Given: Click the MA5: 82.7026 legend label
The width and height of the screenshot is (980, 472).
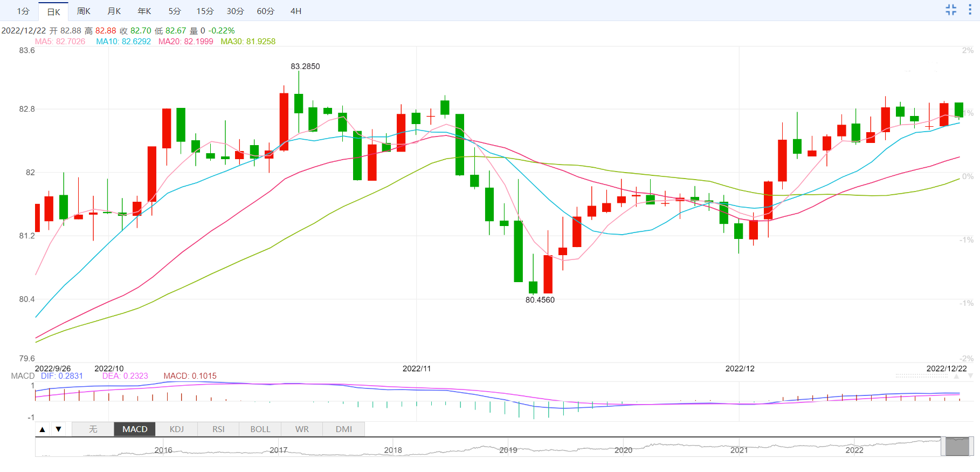Looking at the screenshot, I should click(x=60, y=42).
